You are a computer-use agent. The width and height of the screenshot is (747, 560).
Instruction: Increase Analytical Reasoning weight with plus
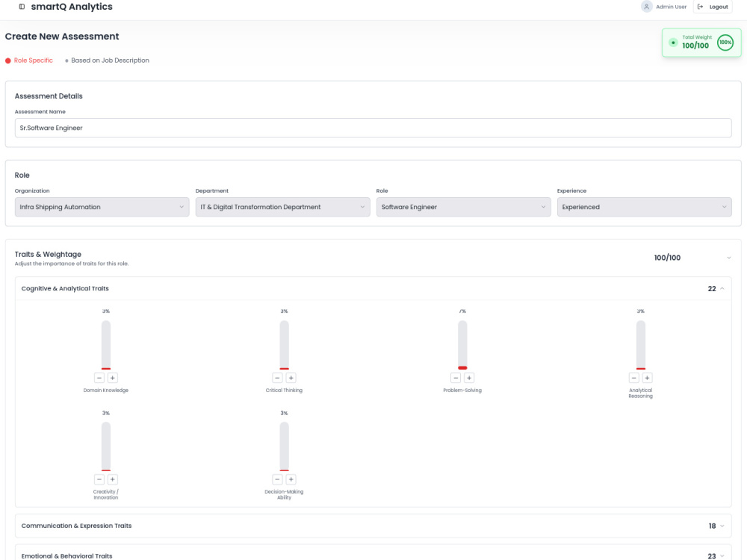(647, 378)
